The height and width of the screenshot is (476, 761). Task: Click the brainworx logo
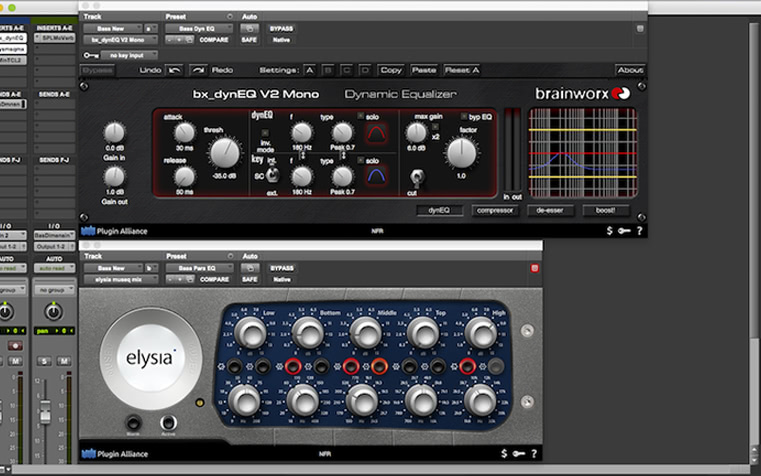click(x=582, y=93)
